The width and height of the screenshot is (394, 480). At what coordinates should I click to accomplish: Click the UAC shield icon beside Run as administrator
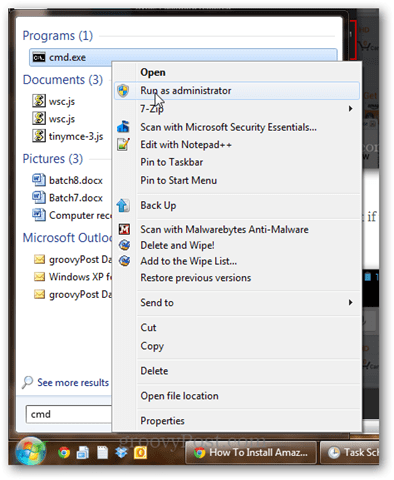[x=123, y=91]
